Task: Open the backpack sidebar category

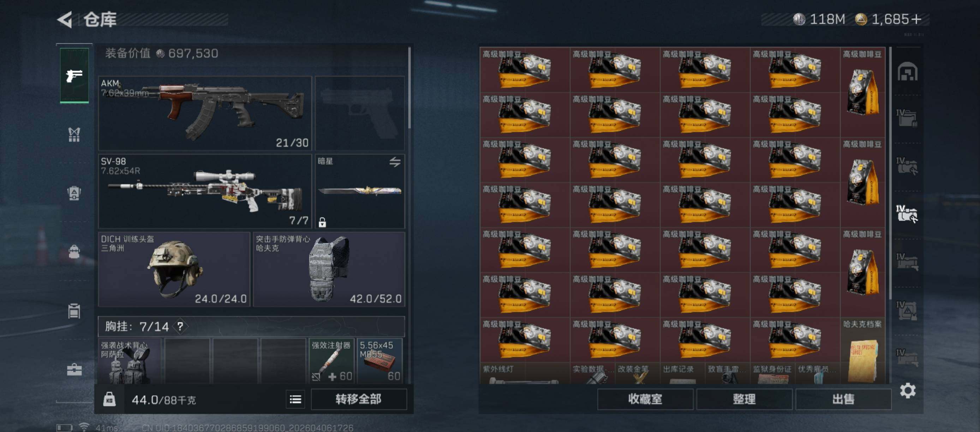Action: [74, 251]
